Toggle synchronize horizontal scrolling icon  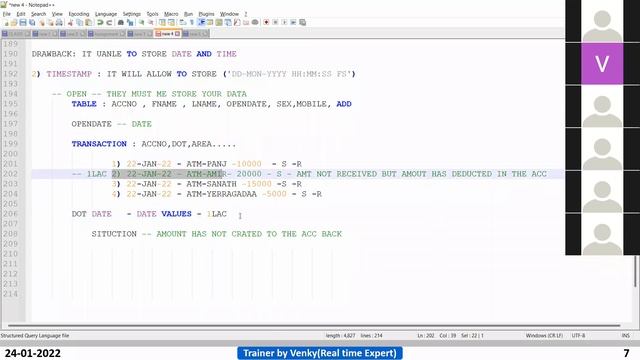tap(171, 22)
